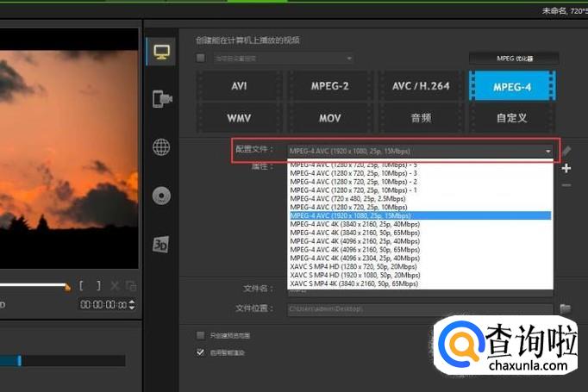The height and width of the screenshot is (392, 588).
Task: Select the WMV format tab
Action: point(239,118)
